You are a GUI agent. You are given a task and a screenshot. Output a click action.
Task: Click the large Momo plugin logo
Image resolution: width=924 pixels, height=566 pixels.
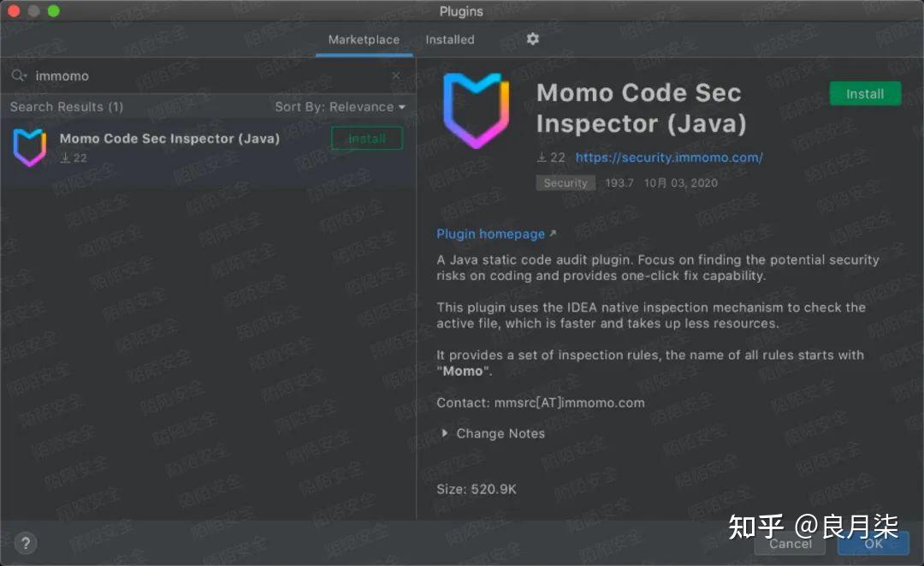pos(477,110)
